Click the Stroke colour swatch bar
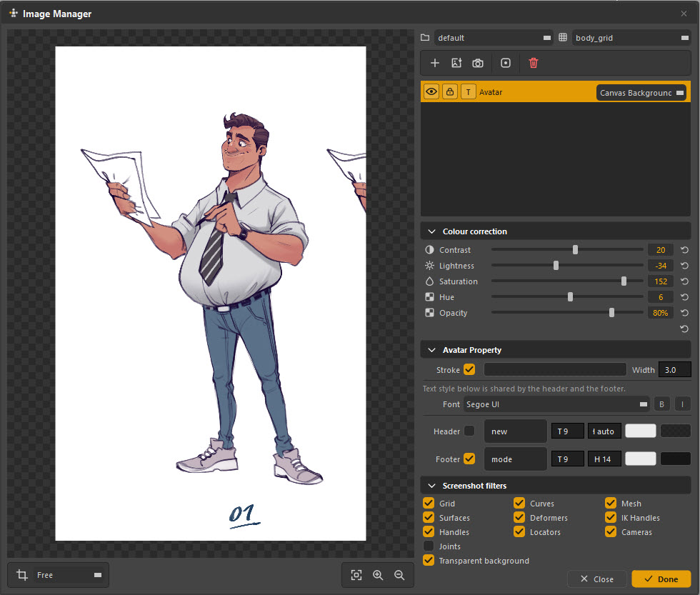Image resolution: width=700 pixels, height=595 pixels. [x=555, y=369]
